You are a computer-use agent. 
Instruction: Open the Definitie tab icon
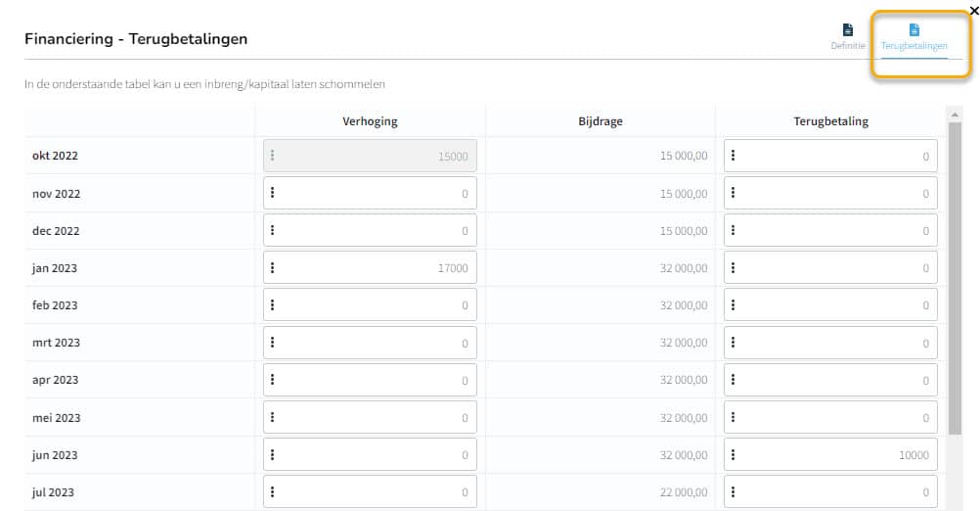coord(848,30)
